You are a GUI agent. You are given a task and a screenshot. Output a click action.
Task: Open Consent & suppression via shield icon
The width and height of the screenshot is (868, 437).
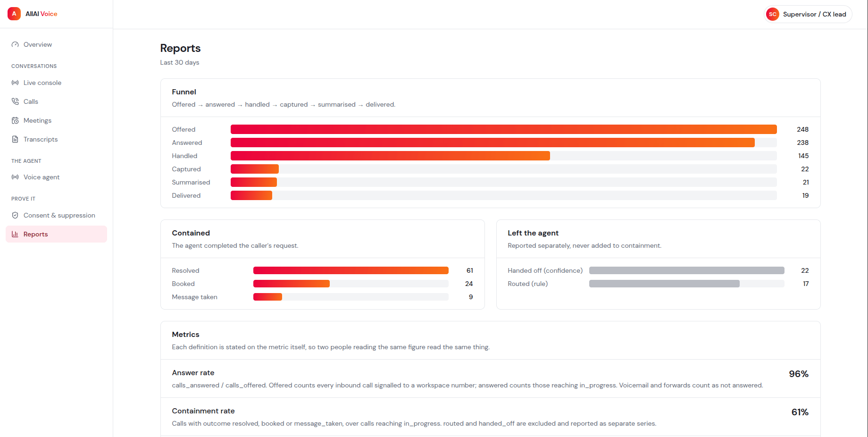(x=15, y=215)
